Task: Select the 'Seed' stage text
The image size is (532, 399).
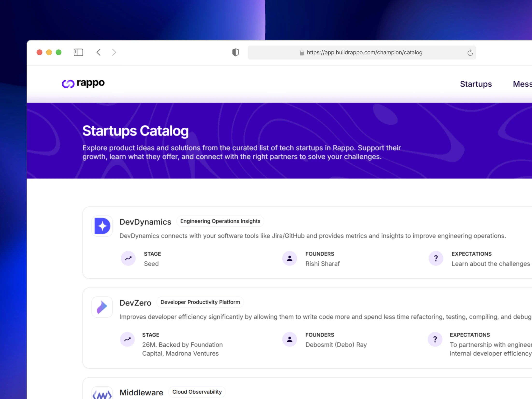Action: [x=151, y=264]
